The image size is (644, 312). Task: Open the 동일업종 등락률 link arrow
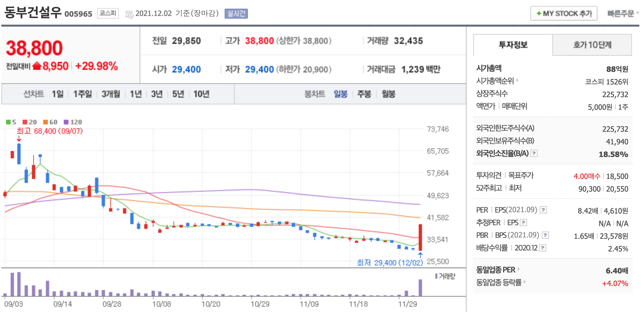(x=525, y=282)
